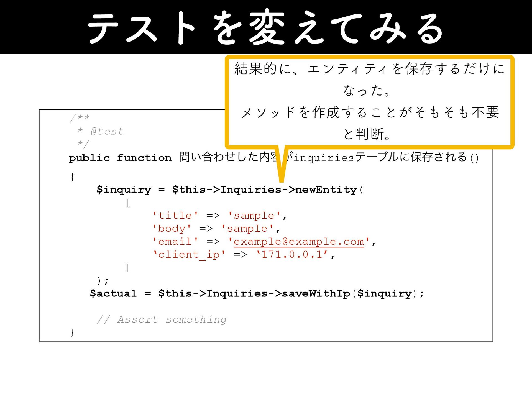Click the 'client_ip' array key
Screen dimensions: 532x399
click(x=189, y=254)
